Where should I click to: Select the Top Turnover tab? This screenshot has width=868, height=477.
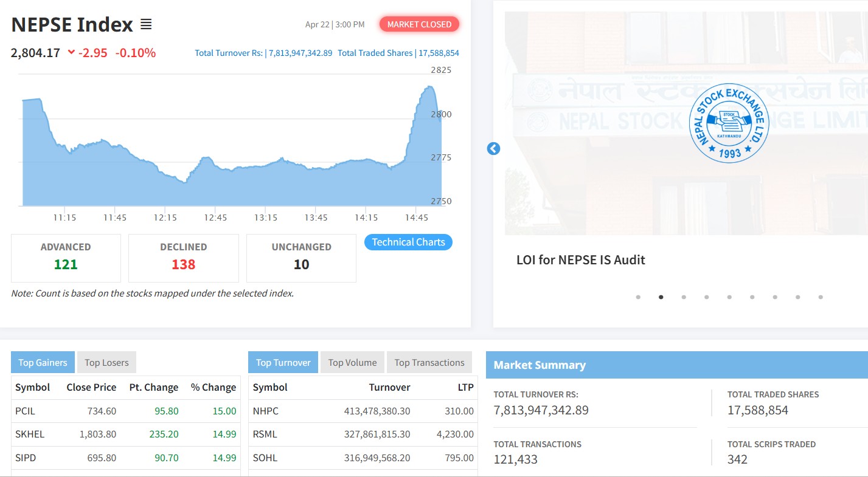[283, 363]
